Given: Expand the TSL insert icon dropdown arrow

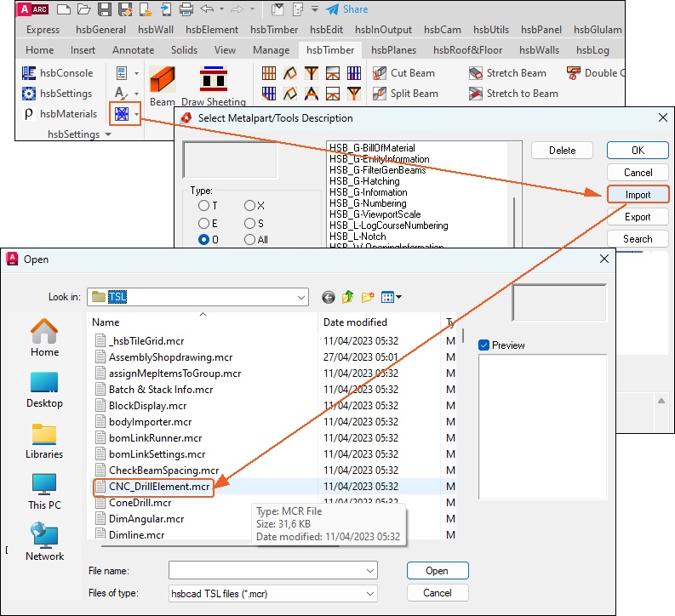Looking at the screenshot, I should coord(136,114).
